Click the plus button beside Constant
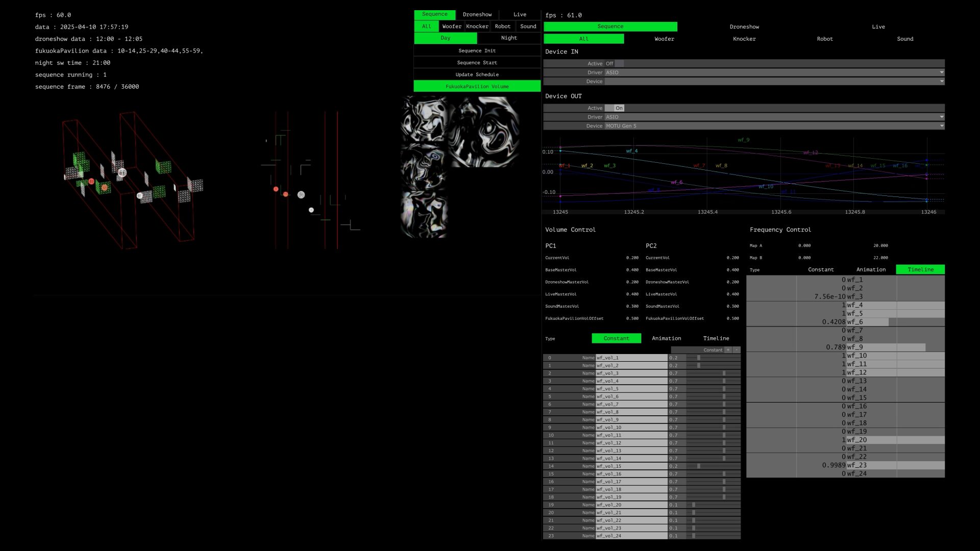The height and width of the screenshot is (551, 980). [x=728, y=350]
